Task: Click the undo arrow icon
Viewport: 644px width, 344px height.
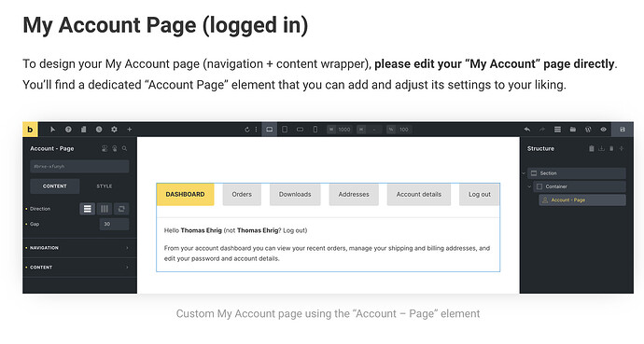Action: 527,130
